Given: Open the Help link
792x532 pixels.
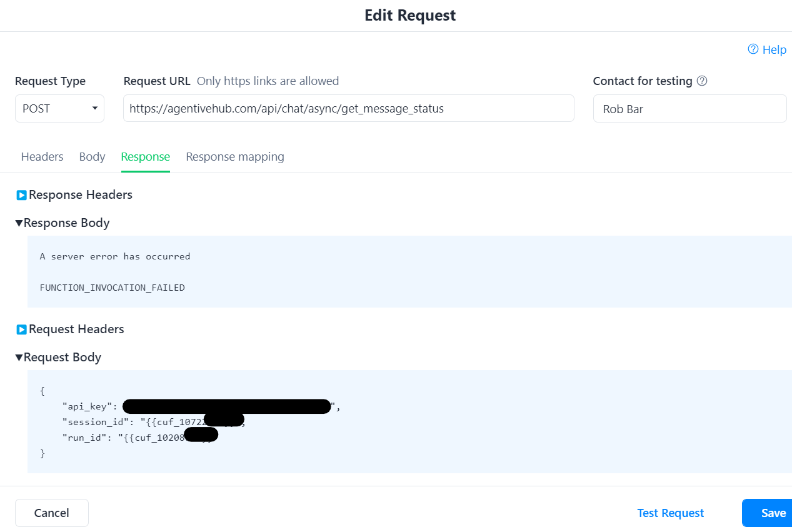Looking at the screenshot, I should (774, 49).
